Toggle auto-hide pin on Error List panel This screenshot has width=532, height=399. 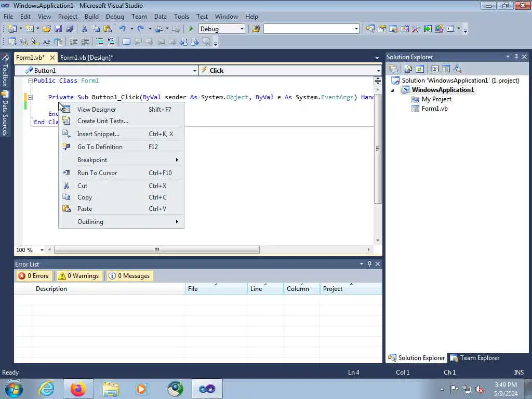tap(369, 264)
